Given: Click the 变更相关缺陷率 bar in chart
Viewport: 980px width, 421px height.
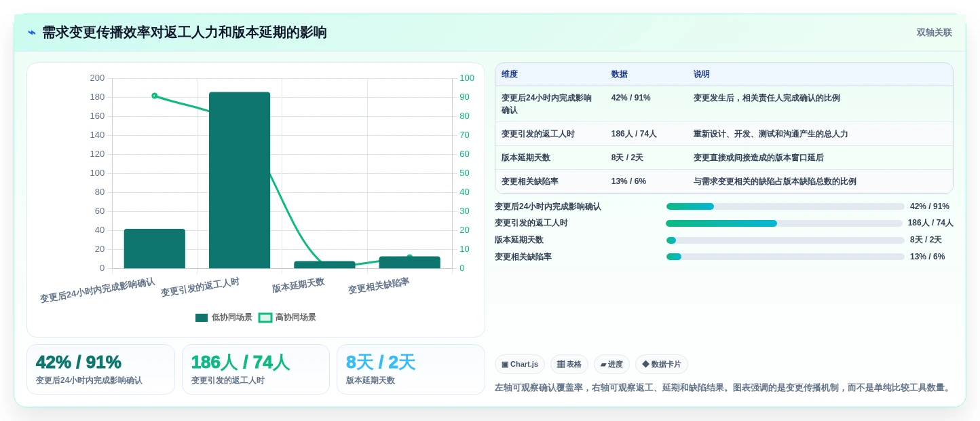Looking at the screenshot, I should pyautogui.click(x=409, y=262).
